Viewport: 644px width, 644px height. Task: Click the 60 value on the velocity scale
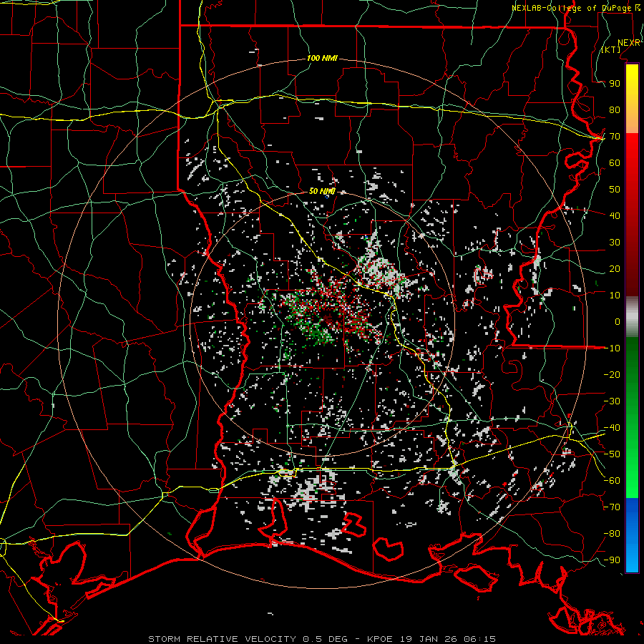615,163
